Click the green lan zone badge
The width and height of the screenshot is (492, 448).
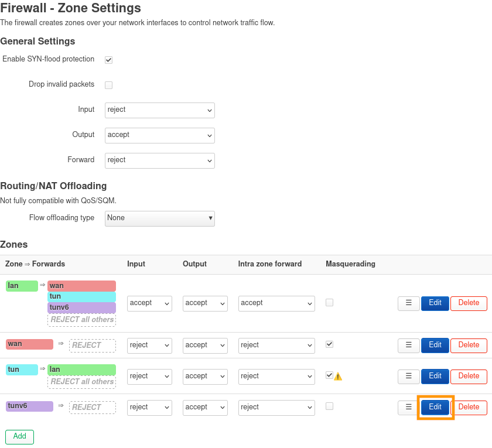coord(22,286)
